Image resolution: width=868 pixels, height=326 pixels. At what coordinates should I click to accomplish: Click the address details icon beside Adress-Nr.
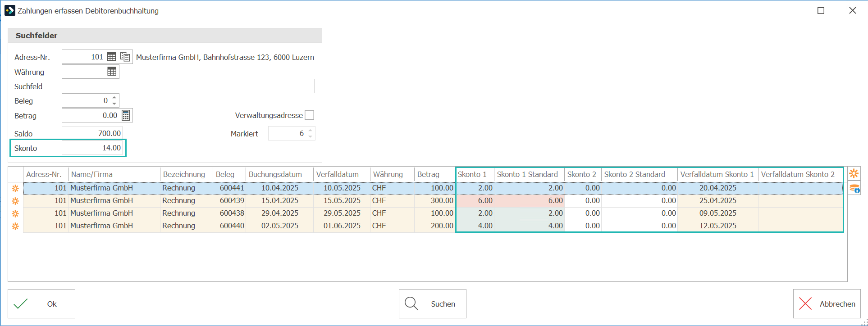[x=125, y=57]
